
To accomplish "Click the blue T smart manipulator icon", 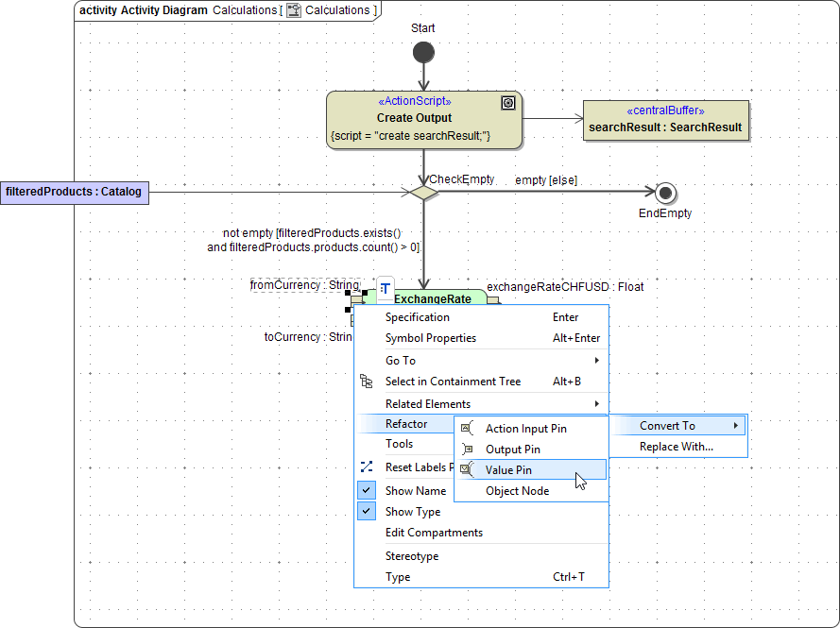I will [x=385, y=288].
